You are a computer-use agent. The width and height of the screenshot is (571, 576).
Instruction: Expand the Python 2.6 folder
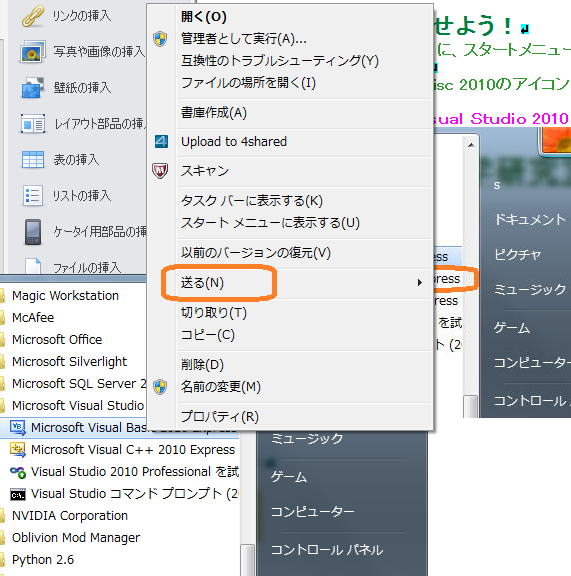tap(43, 560)
